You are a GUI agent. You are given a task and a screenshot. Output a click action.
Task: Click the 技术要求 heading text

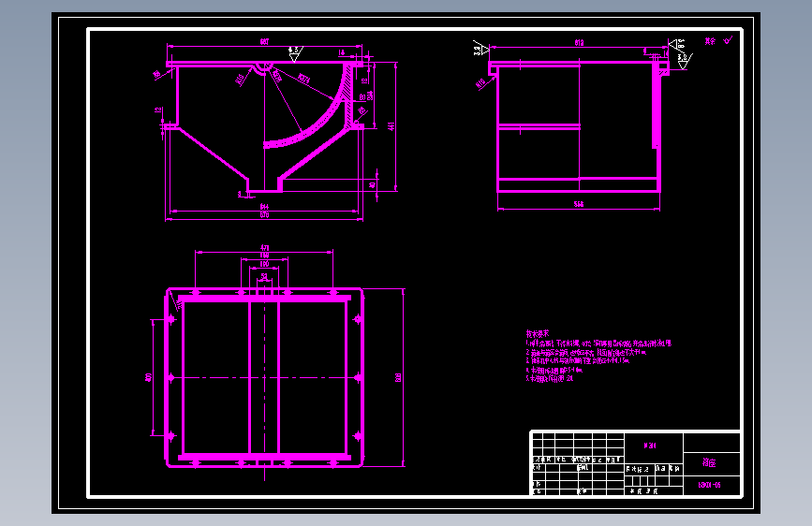(x=537, y=334)
